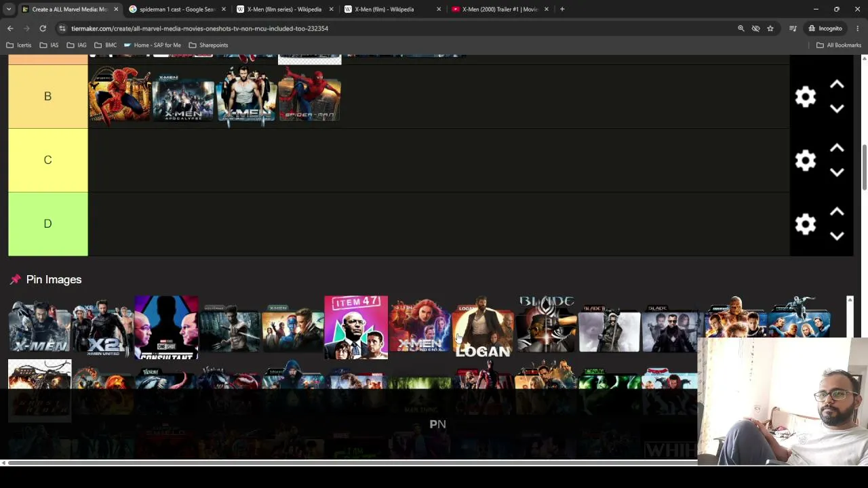Close the X-Men (film) Wikipedia tab
The width and height of the screenshot is (868, 488).
[x=439, y=9]
